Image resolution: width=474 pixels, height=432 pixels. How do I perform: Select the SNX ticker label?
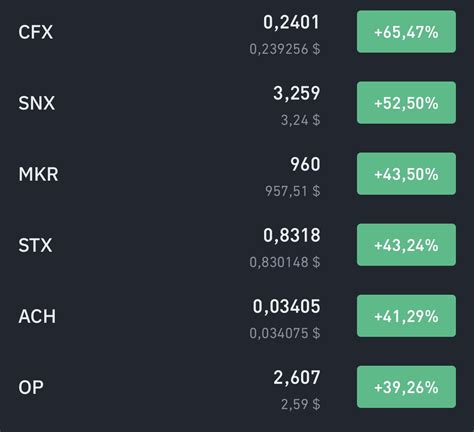(37, 103)
